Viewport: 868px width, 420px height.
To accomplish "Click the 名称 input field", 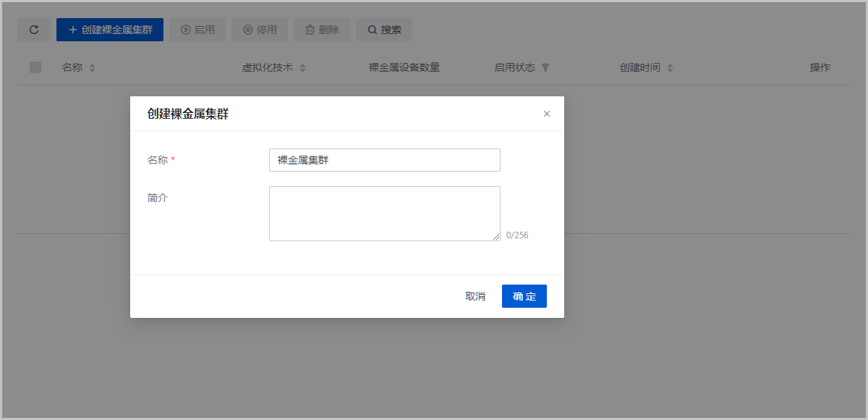I will pos(384,160).
